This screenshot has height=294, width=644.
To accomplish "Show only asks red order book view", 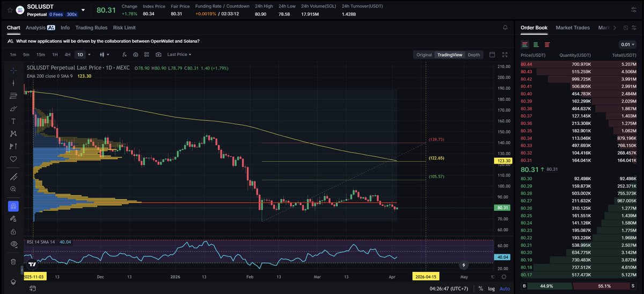I will (547, 45).
